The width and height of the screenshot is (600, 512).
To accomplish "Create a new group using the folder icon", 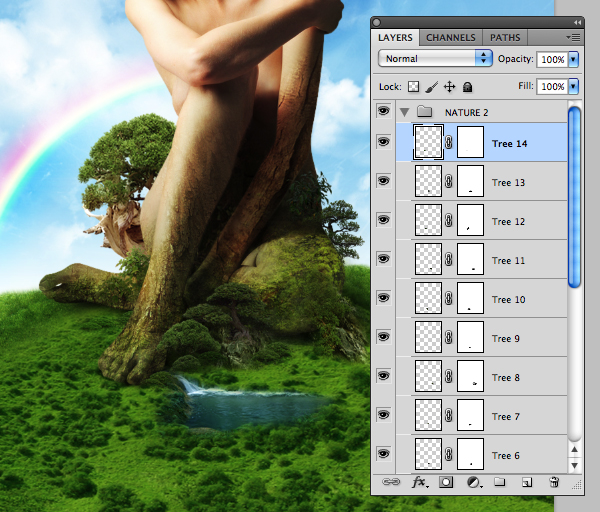I will pyautogui.click(x=499, y=482).
